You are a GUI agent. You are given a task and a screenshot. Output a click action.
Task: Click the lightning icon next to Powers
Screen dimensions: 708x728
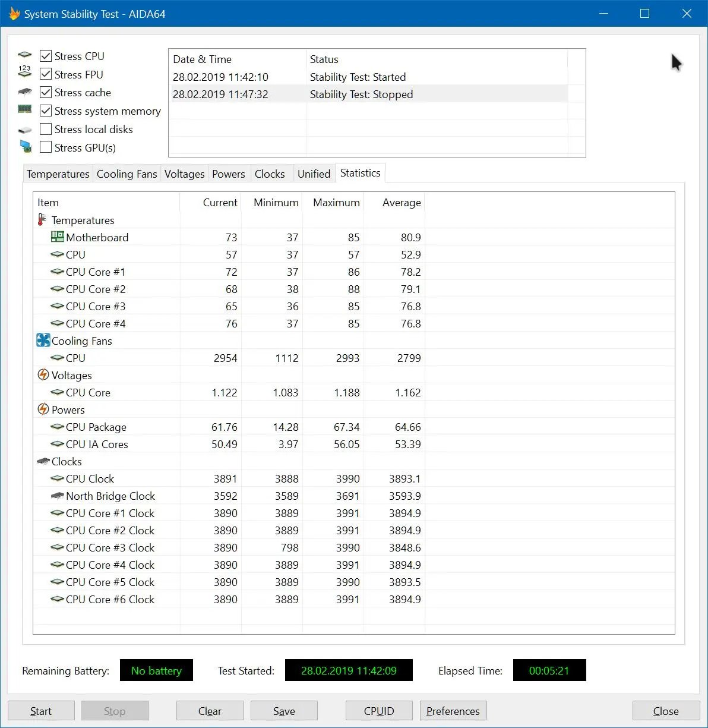pyautogui.click(x=43, y=409)
